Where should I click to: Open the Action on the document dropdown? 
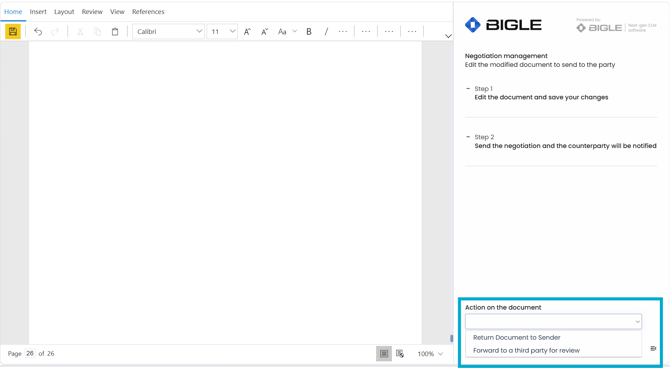[553, 321]
